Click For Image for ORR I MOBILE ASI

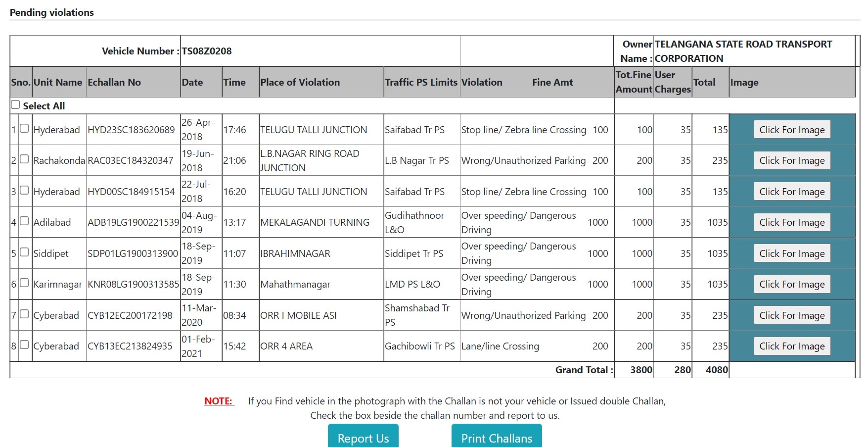point(792,315)
